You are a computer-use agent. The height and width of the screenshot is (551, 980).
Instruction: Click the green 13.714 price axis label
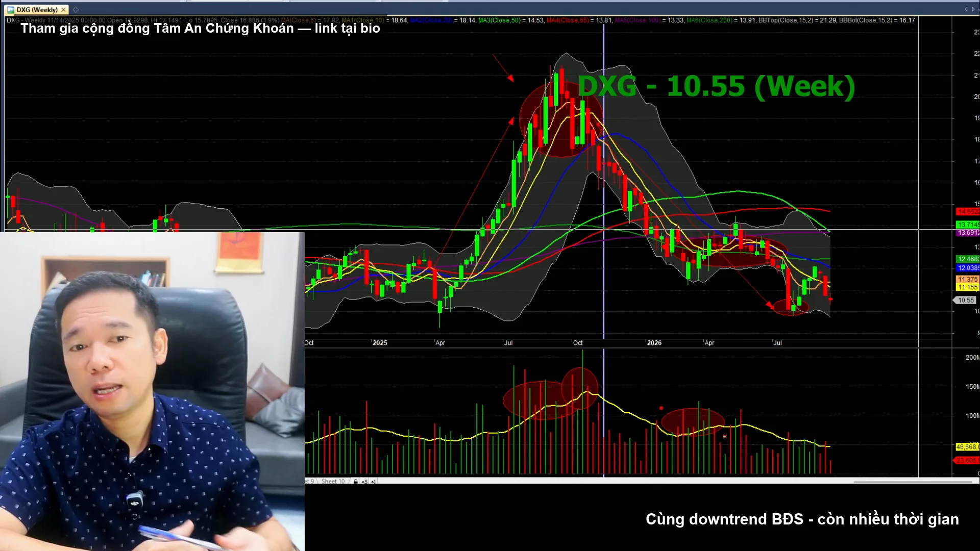point(967,224)
